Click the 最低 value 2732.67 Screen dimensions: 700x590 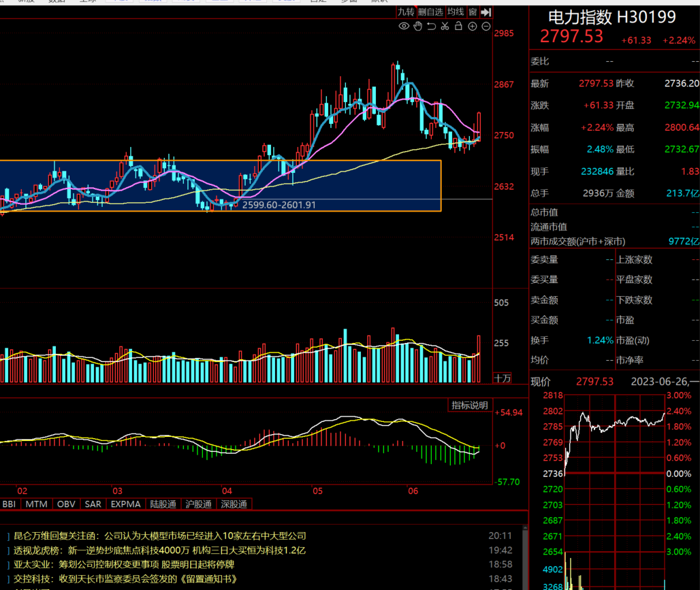tap(682, 149)
